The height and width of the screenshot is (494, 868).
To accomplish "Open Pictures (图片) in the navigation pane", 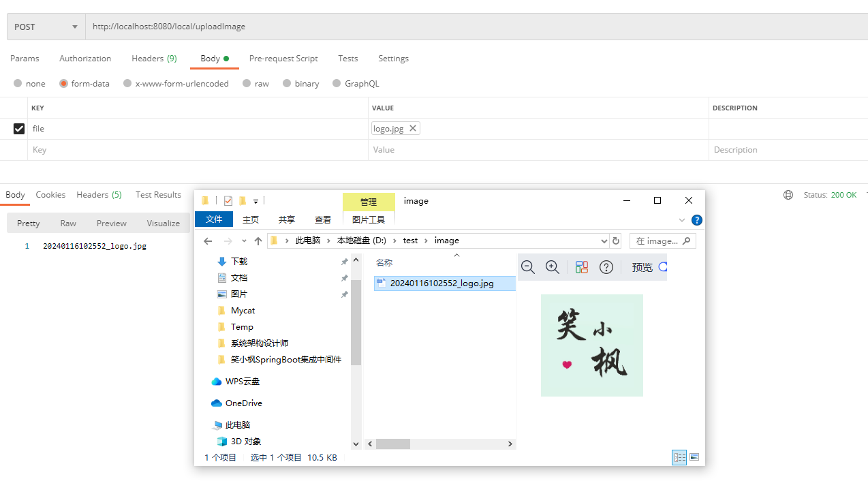I will point(238,294).
